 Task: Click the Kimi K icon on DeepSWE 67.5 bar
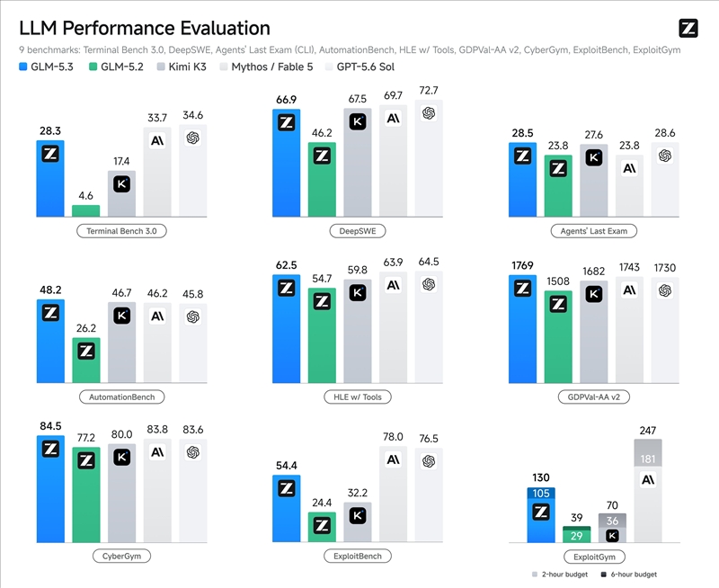point(358,121)
